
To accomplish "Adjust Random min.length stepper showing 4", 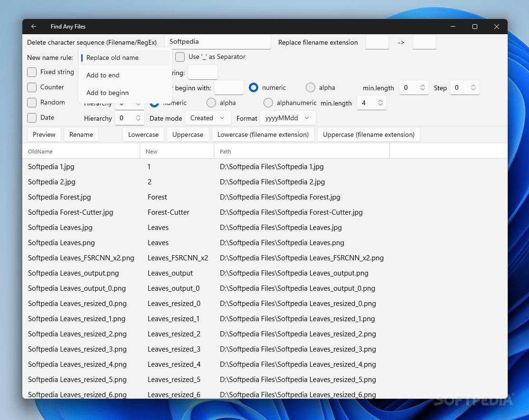I will [x=380, y=103].
